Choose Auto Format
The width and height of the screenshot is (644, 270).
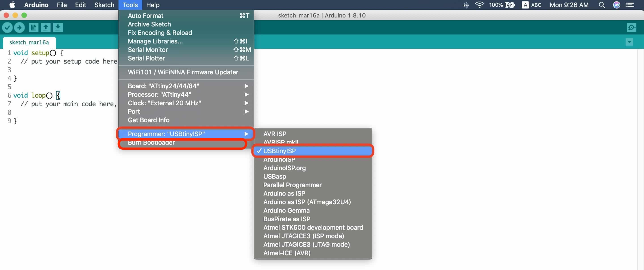[186, 16]
